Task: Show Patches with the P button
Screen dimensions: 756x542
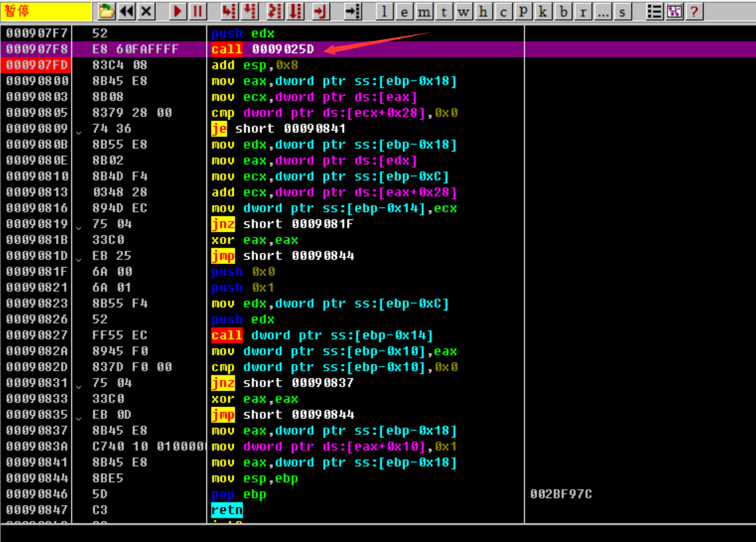Action: pos(522,11)
